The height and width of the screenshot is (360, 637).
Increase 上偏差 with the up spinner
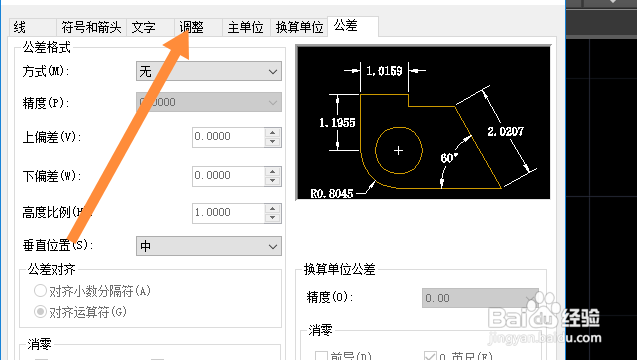tap(273, 132)
